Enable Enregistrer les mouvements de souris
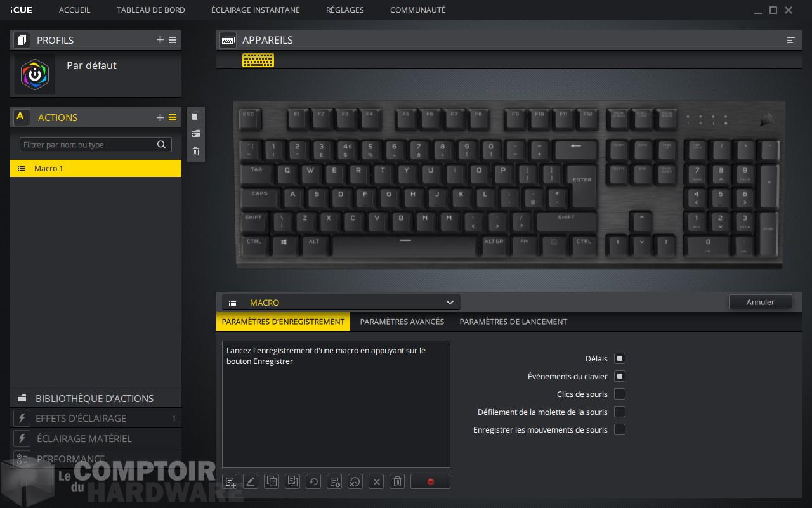 coord(619,429)
